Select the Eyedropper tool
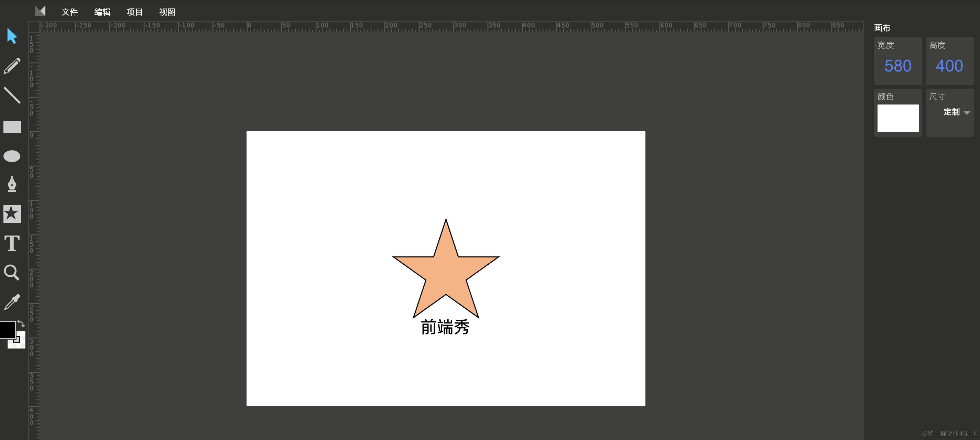 click(x=12, y=302)
